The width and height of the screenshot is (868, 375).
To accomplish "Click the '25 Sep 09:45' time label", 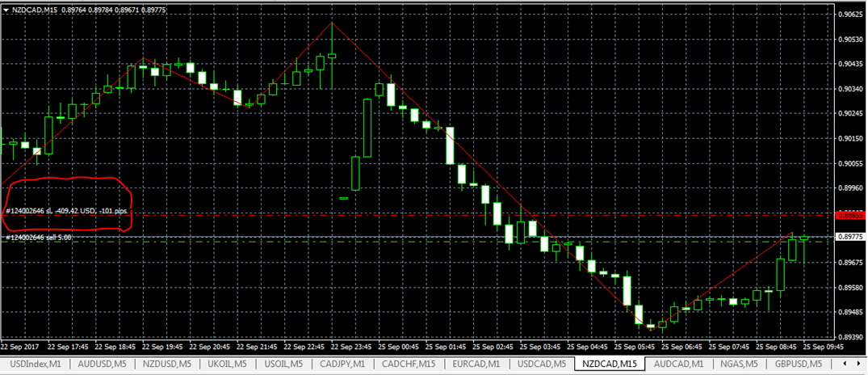I will pyautogui.click(x=824, y=346).
